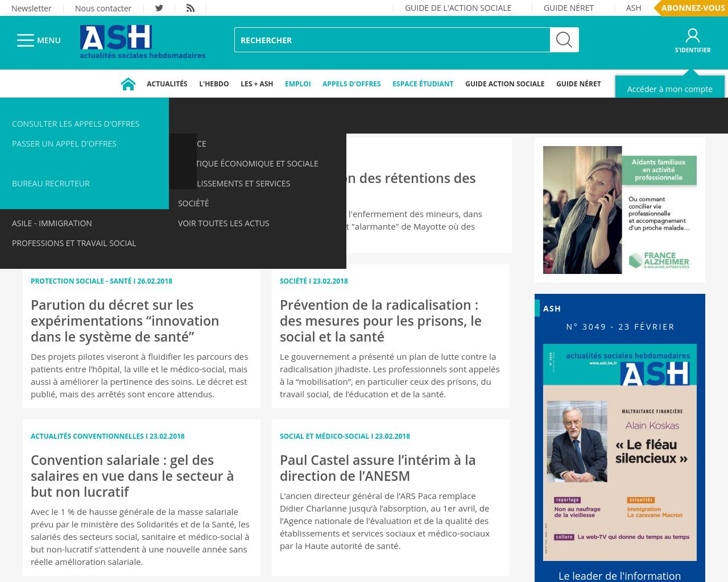Viewport: 728px width, 582px height.
Task: Select Consulter les appels d'offres
Action: 76,124
